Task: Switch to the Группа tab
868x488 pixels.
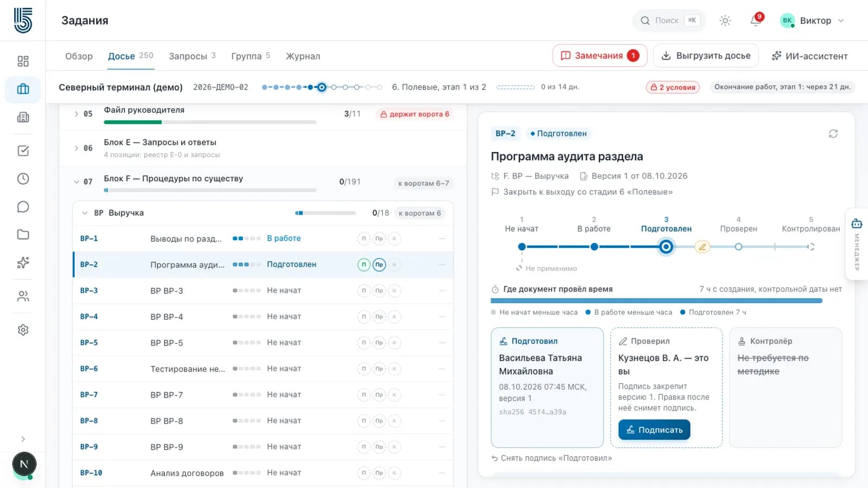Action: (251, 56)
